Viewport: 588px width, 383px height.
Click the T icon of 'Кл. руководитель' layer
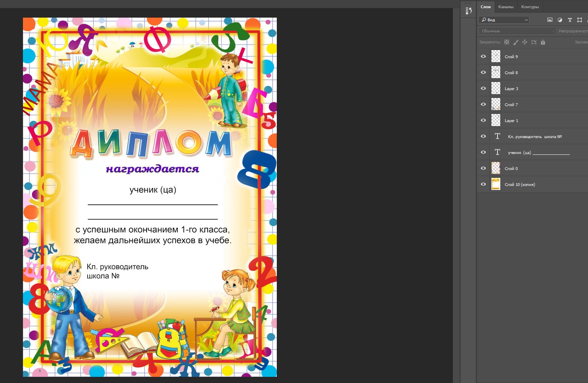[x=498, y=136]
